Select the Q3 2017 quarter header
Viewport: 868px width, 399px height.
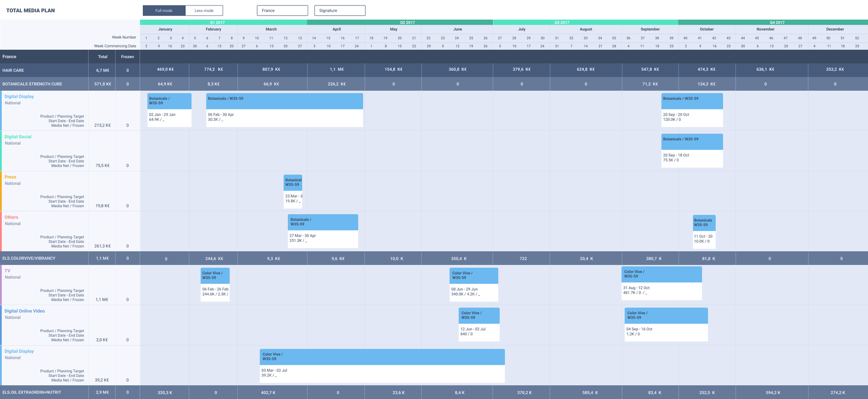585,22
